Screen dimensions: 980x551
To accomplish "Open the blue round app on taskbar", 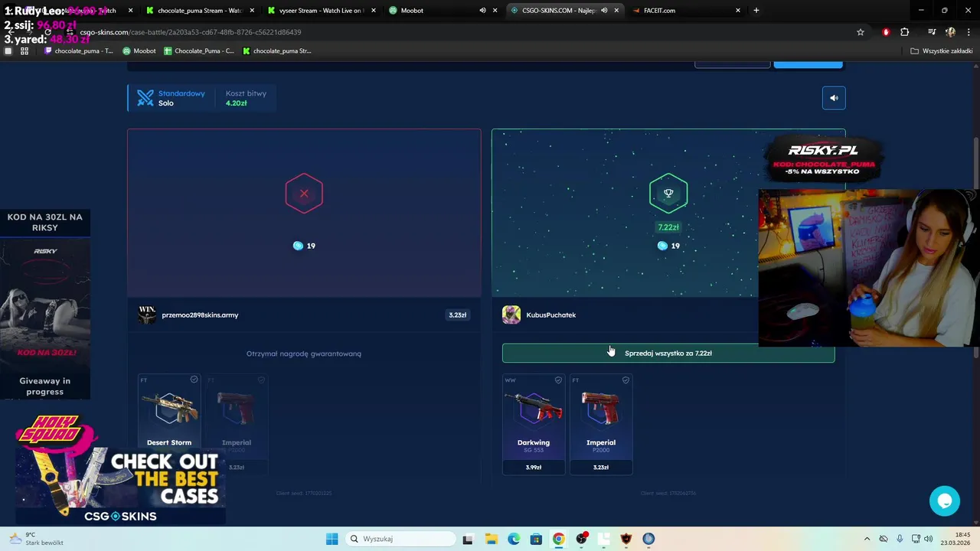I will click(648, 539).
